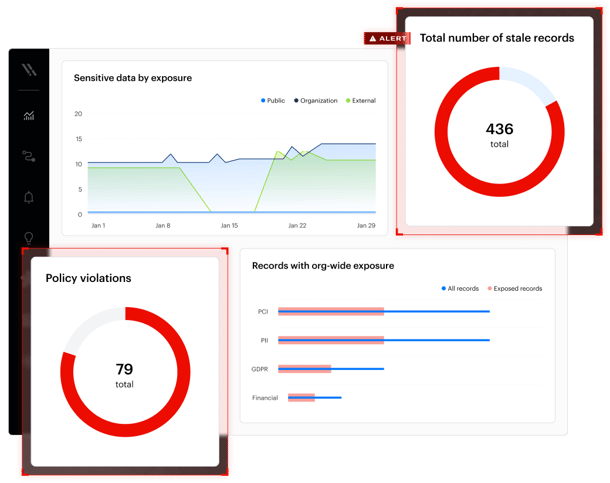Image resolution: width=610 pixels, height=483 pixels.
Task: Toggle the All records legend entry
Action: click(460, 289)
